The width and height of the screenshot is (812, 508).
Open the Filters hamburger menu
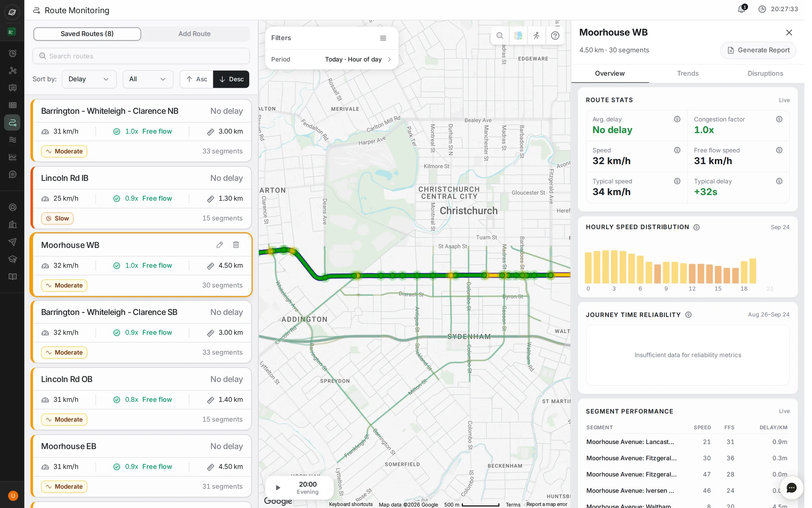point(383,38)
